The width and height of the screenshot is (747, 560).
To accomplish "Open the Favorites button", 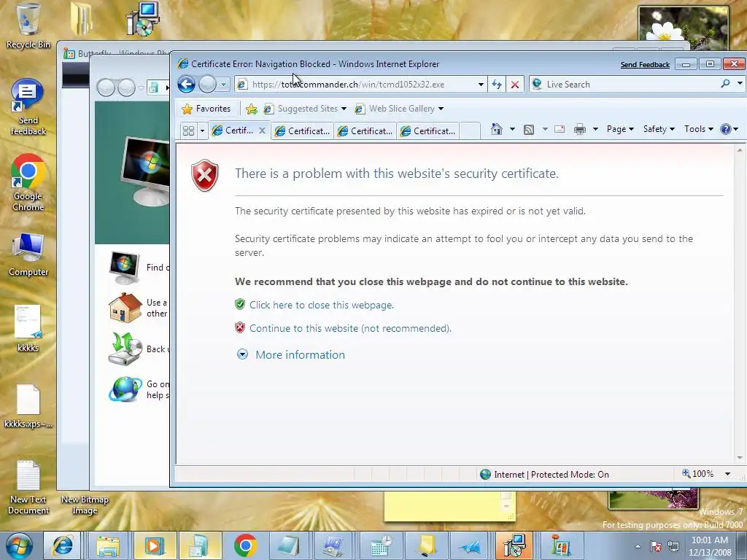I will point(206,109).
